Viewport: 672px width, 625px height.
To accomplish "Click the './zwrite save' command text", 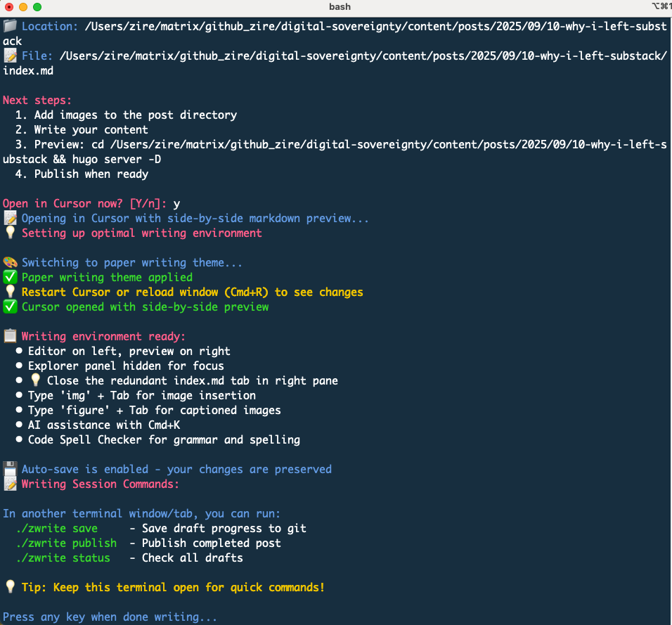I will click(x=57, y=529).
